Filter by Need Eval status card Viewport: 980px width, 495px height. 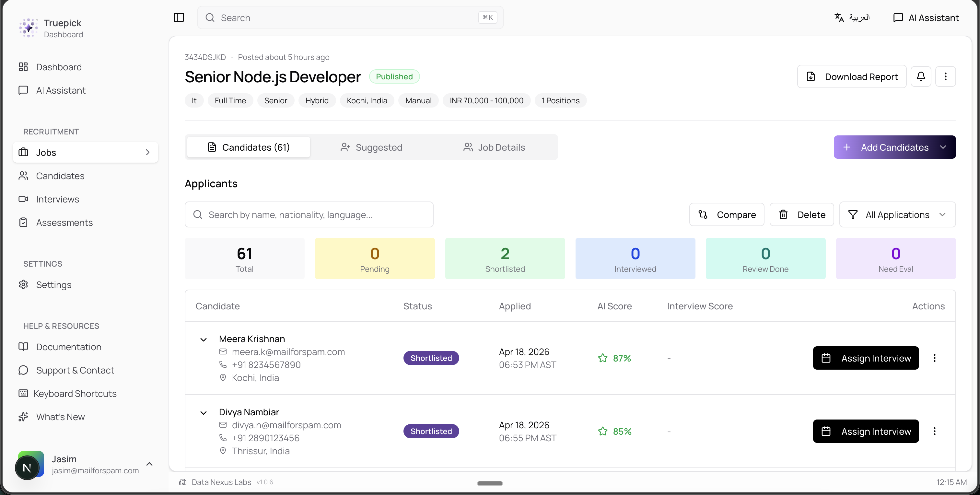tap(895, 259)
